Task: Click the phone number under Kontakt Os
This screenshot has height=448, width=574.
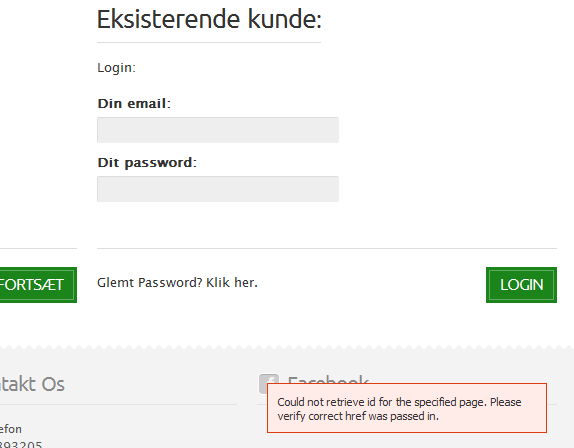Action: point(21,444)
